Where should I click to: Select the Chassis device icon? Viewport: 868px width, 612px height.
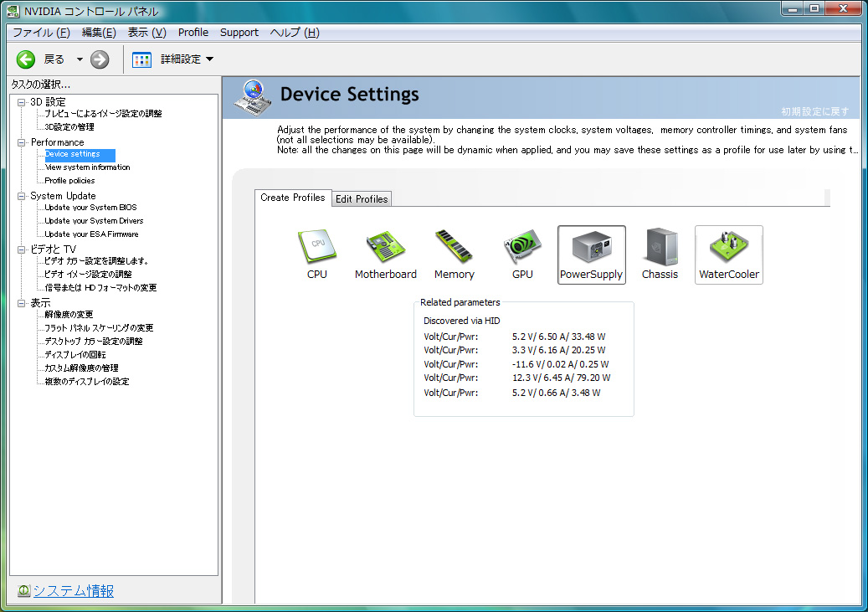point(660,255)
